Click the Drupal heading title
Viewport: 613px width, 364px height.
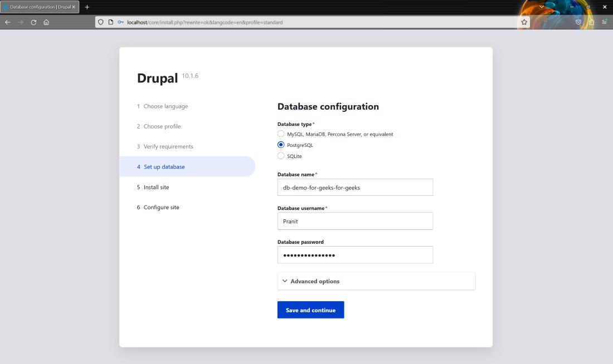tap(158, 78)
